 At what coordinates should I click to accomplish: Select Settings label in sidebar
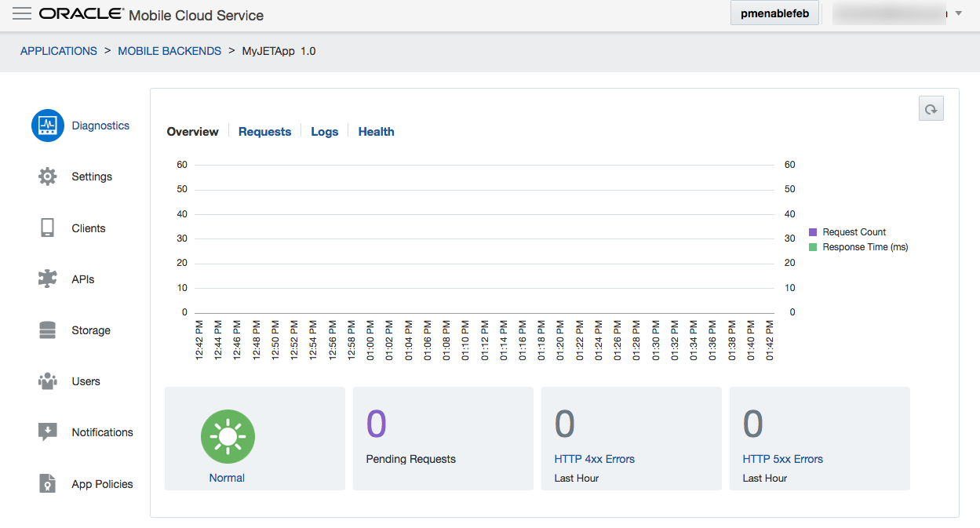92,177
